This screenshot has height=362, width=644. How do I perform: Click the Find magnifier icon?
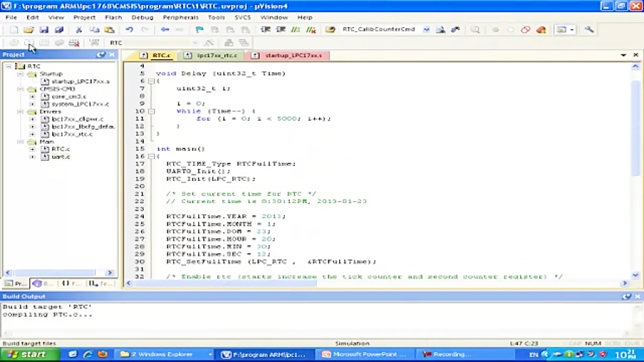click(475, 30)
